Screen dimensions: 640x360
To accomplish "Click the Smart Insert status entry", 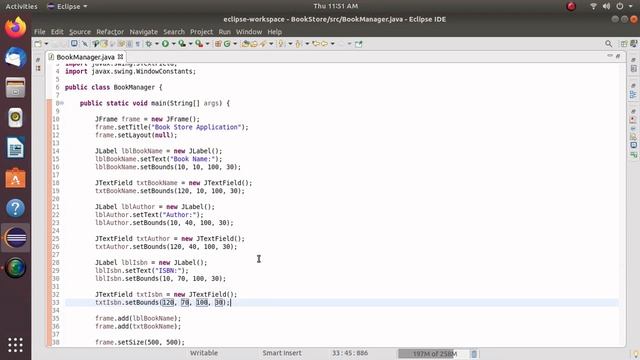I will pyautogui.click(x=282, y=353).
